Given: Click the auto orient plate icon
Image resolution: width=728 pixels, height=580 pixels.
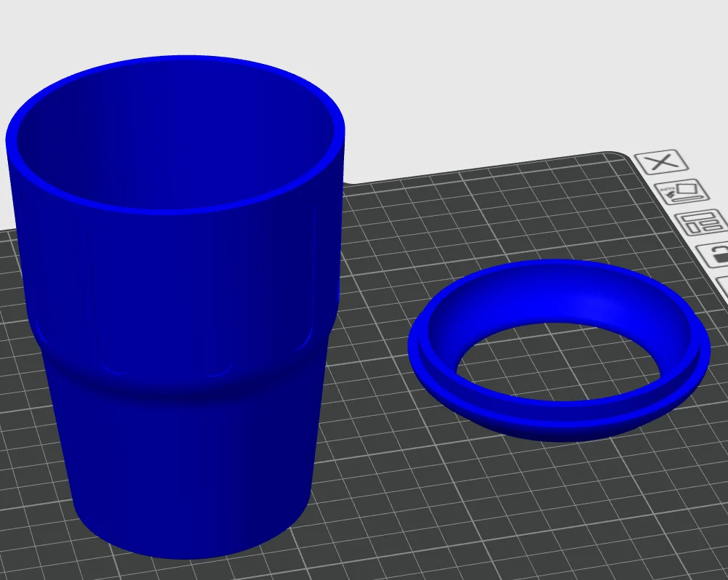Looking at the screenshot, I should [x=682, y=193].
